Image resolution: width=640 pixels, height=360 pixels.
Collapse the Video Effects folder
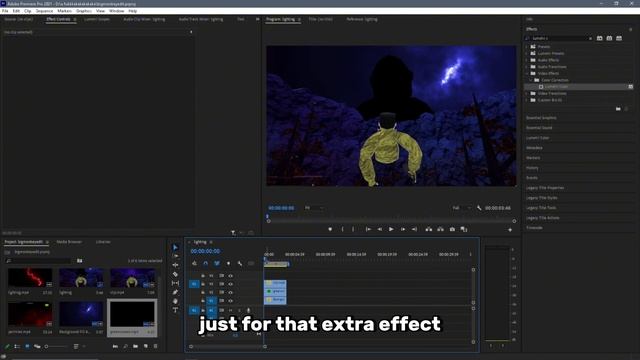527,73
